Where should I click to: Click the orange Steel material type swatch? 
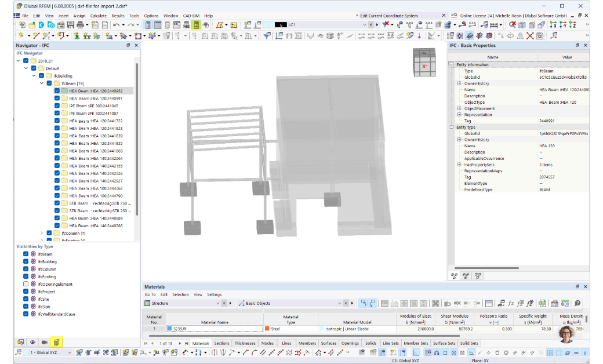[267, 329]
